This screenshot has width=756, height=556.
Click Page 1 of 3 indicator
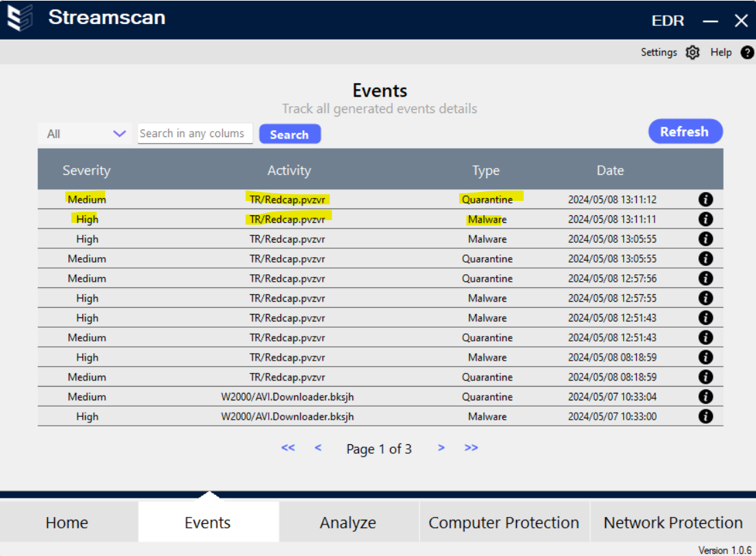379,449
